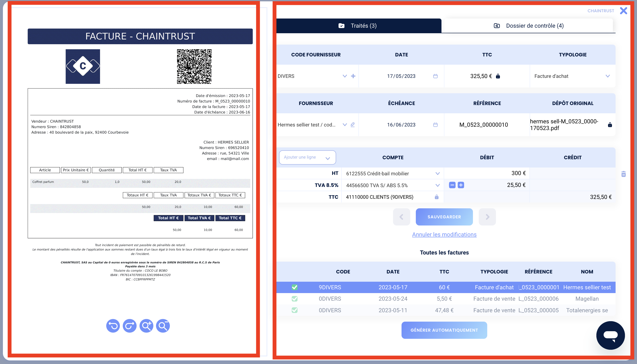Switch to the Traités (3) tab

(x=359, y=26)
